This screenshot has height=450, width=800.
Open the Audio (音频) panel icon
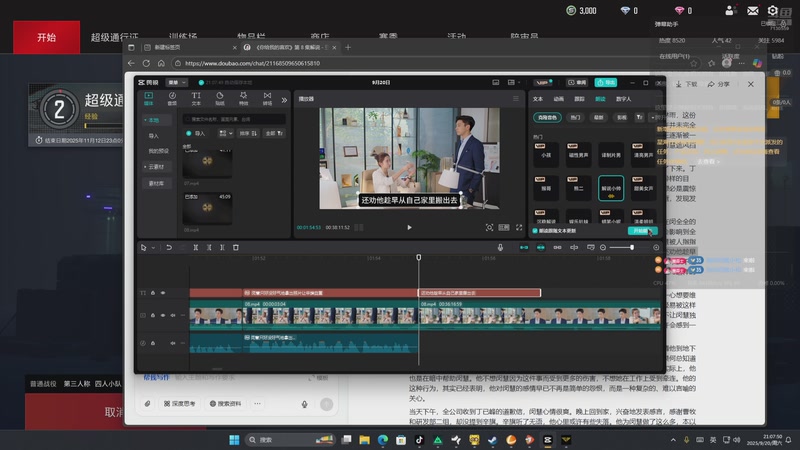pyautogui.click(x=172, y=98)
